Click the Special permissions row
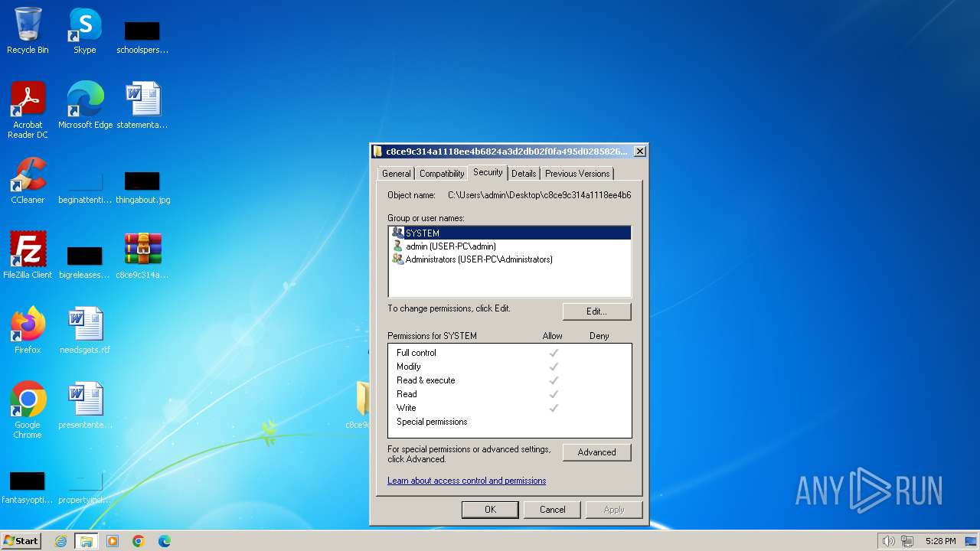This screenshot has width=980, height=551. [510, 422]
